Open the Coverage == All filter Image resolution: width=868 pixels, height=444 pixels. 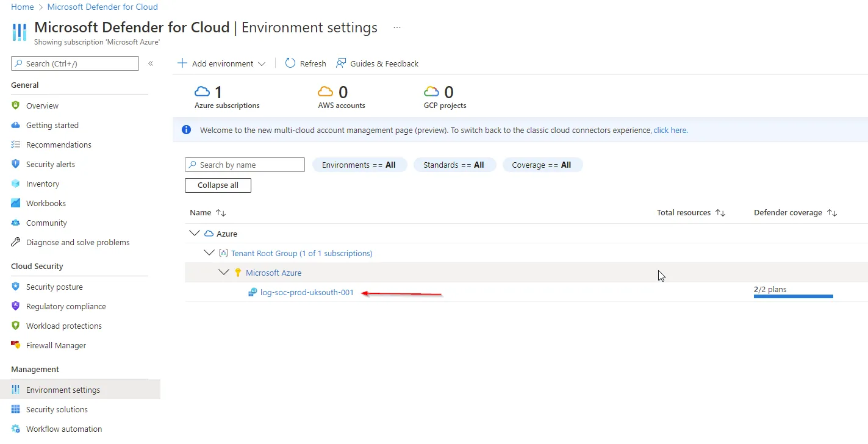pyautogui.click(x=542, y=165)
